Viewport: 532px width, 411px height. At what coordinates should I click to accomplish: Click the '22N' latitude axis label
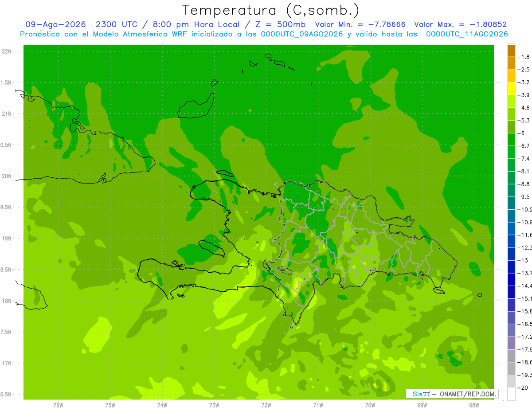[7, 51]
